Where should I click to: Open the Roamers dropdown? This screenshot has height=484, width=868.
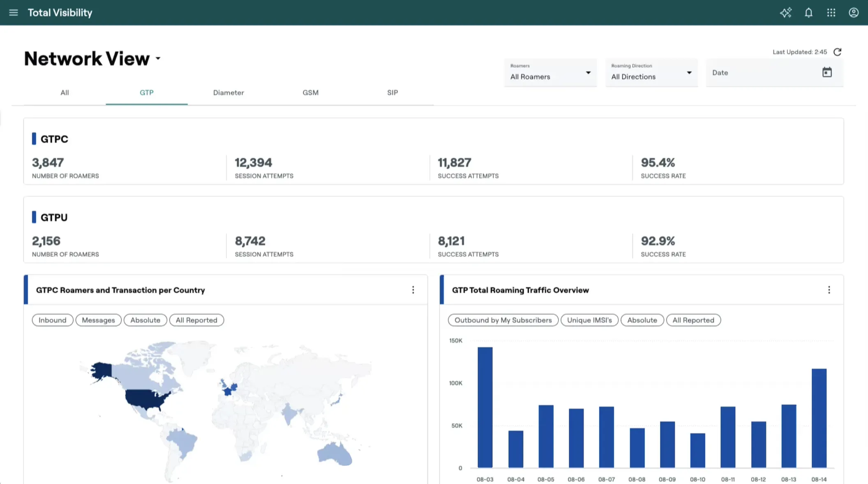pos(550,72)
